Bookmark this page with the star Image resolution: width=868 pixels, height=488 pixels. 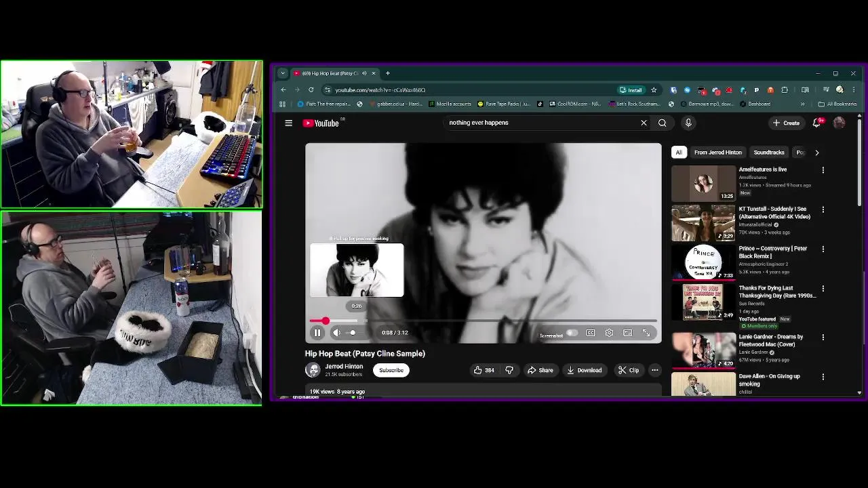click(654, 89)
